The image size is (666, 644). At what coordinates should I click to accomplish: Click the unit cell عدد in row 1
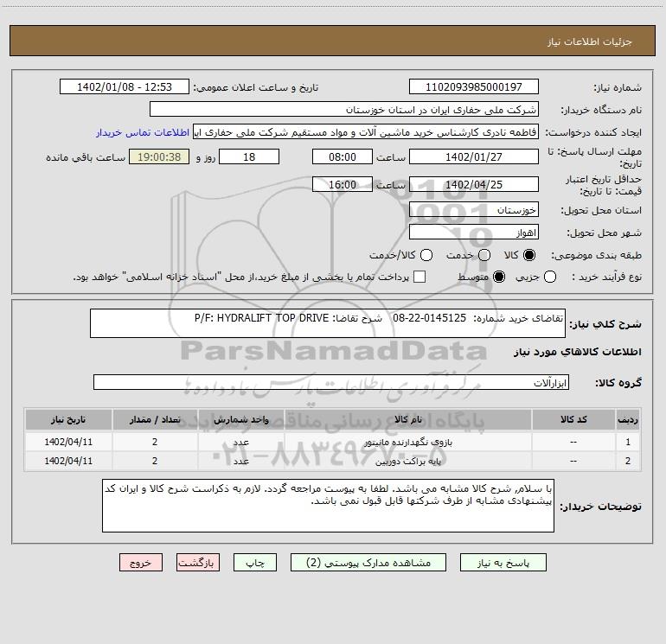(240, 442)
